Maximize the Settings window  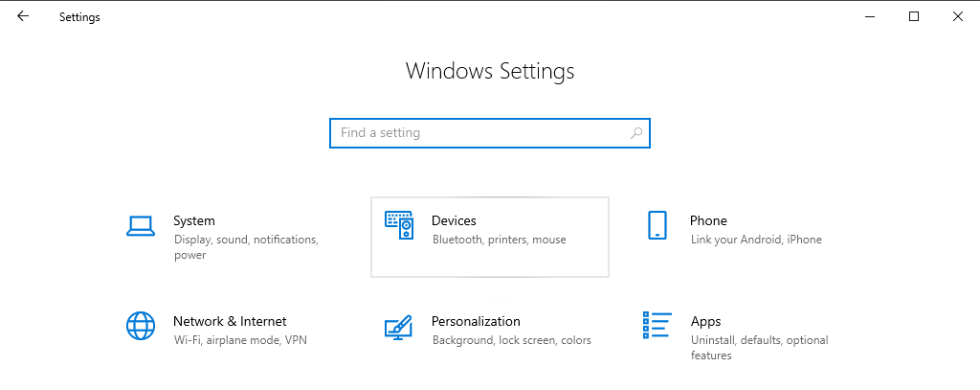[x=914, y=17]
